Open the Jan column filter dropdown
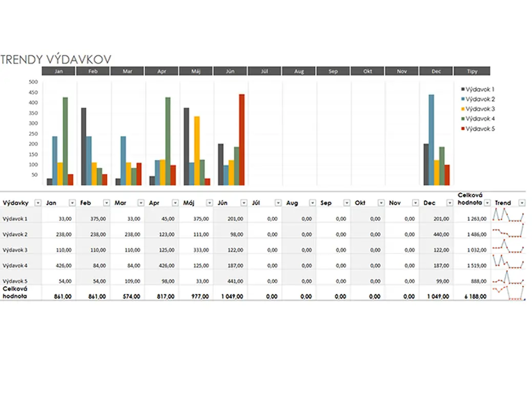Screen dimensions: 532x410 pos(72,203)
